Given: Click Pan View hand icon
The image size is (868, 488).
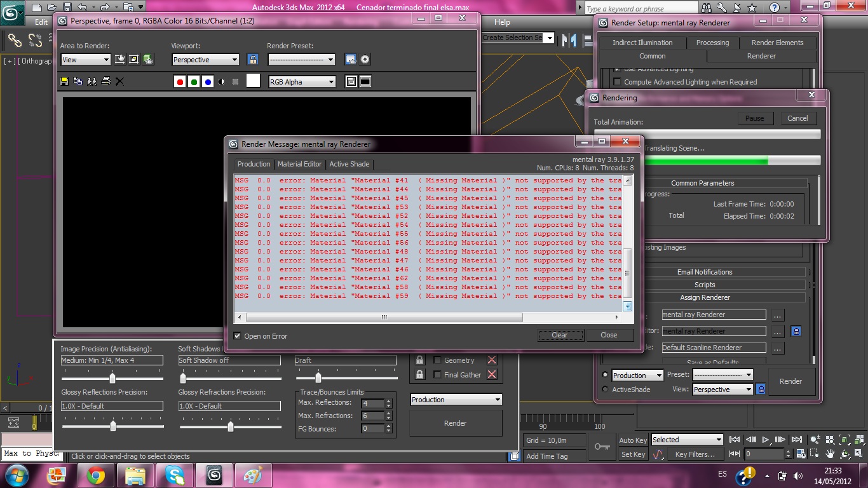Looking at the screenshot, I should (830, 454).
